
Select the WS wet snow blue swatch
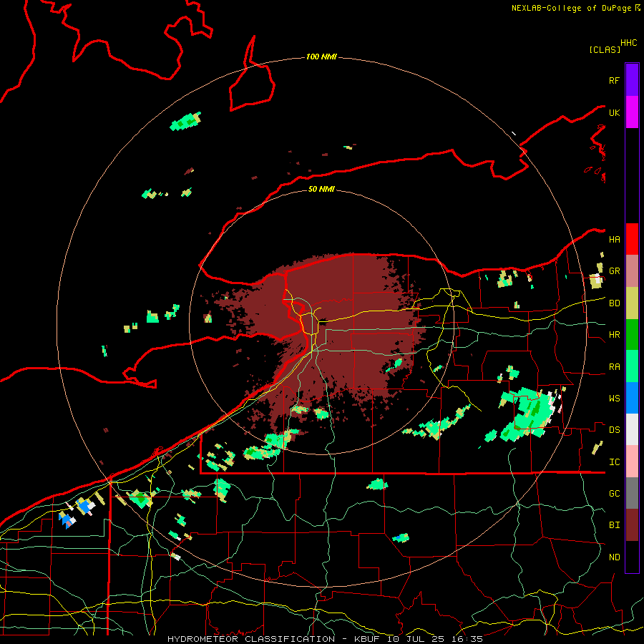[x=632, y=398]
